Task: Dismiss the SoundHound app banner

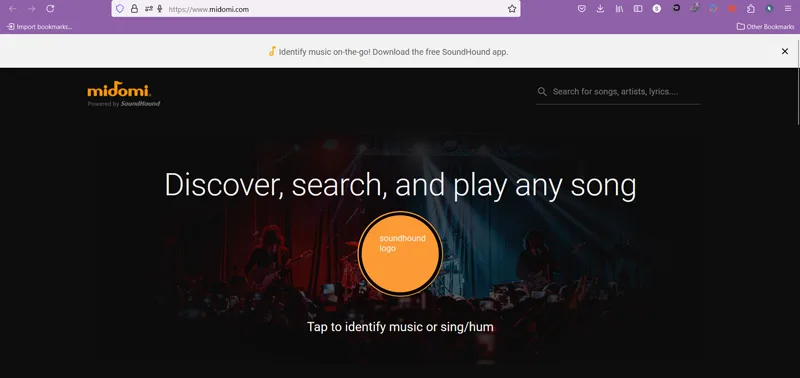Action: coord(785,51)
